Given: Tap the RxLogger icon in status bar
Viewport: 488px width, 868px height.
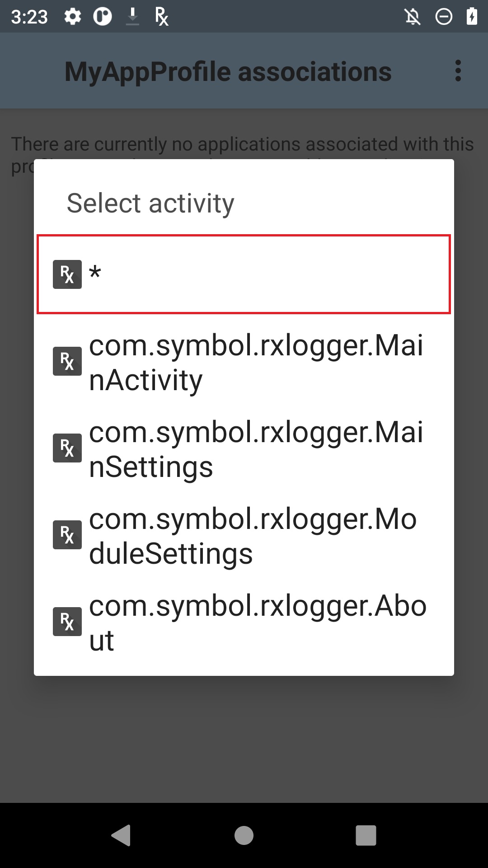Looking at the screenshot, I should [161, 17].
